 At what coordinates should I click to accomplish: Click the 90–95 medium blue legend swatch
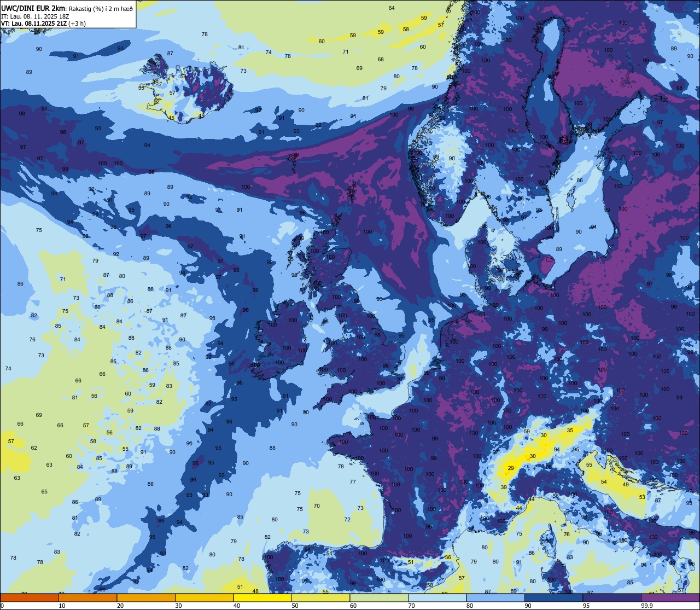553,597
